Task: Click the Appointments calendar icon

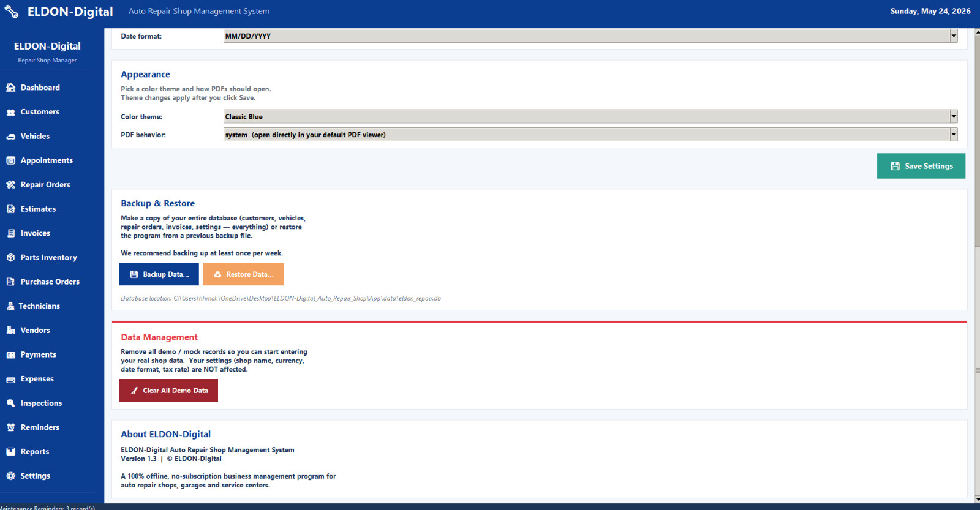Action: point(10,160)
